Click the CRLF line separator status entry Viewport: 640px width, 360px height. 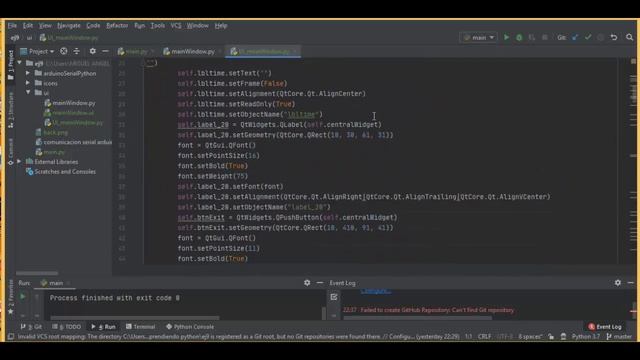point(484,337)
